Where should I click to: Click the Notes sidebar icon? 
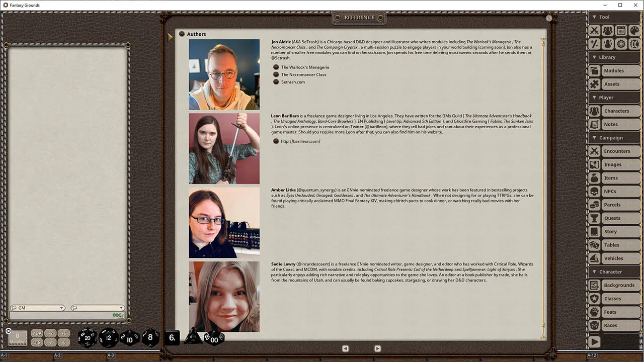tap(595, 124)
